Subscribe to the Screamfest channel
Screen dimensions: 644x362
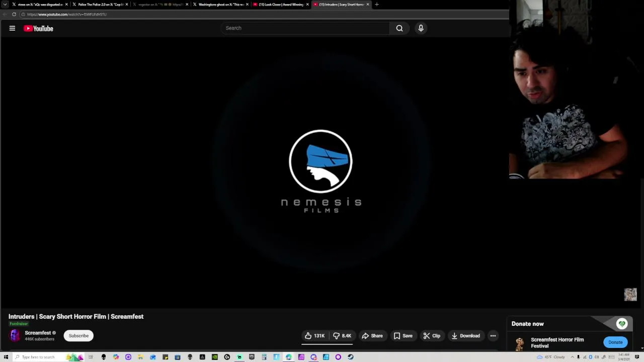pos(78,336)
